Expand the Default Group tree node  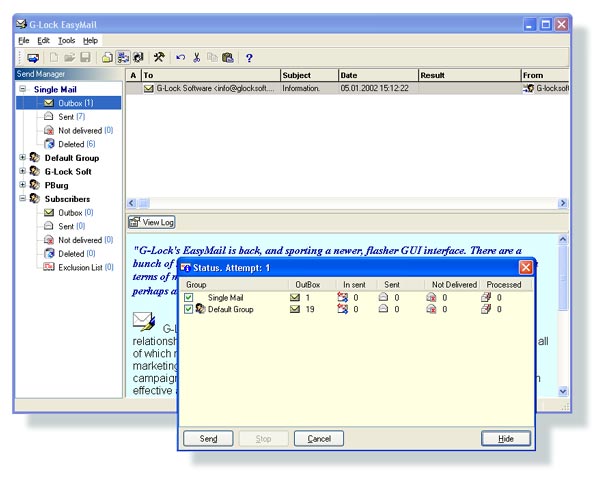(23, 157)
